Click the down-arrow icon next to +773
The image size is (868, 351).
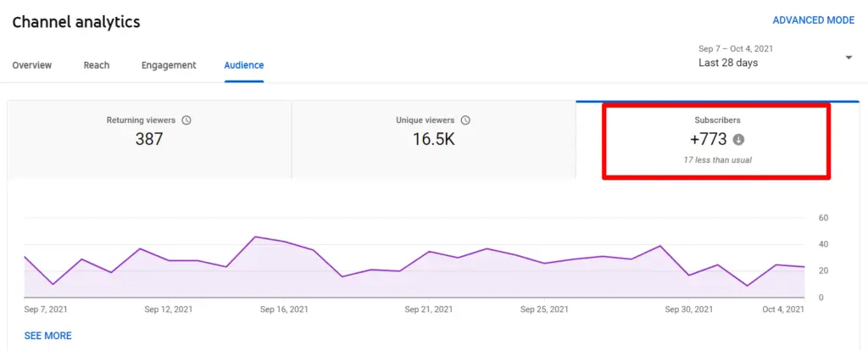(738, 140)
